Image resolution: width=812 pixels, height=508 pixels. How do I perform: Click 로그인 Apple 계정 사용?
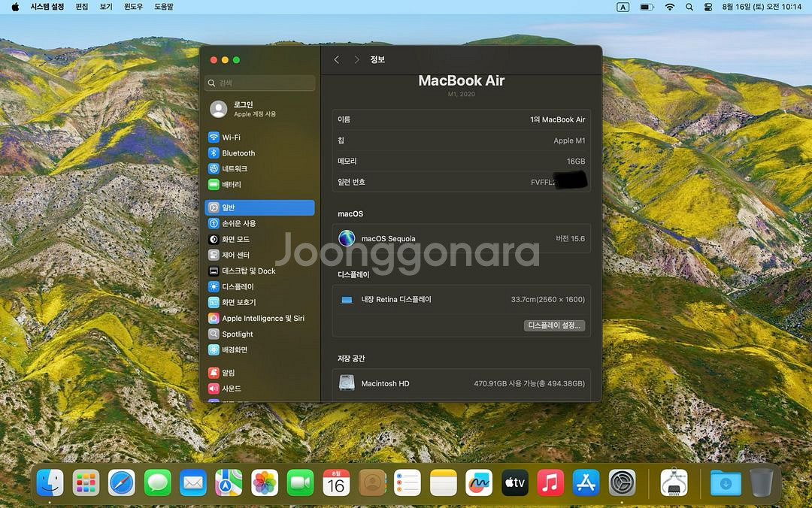coord(259,109)
